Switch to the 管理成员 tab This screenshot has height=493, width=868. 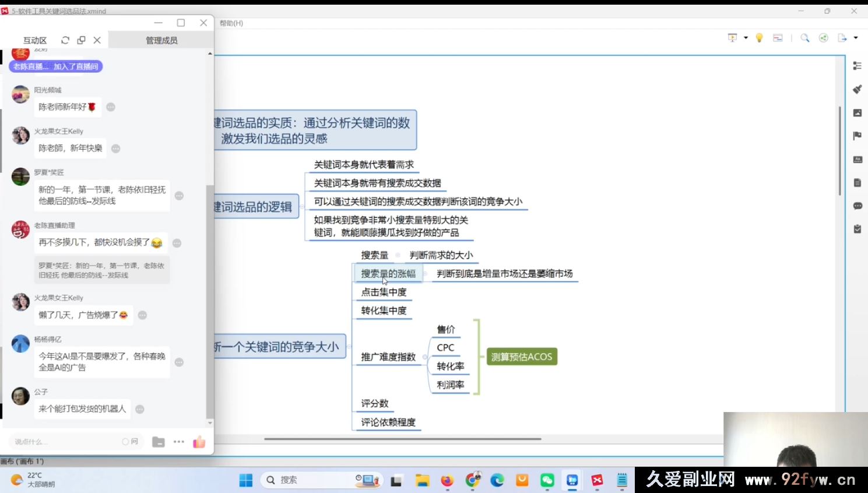(x=161, y=40)
